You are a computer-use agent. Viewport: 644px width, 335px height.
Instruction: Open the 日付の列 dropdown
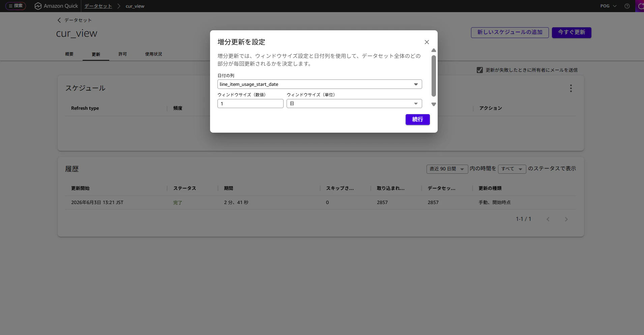(320, 84)
